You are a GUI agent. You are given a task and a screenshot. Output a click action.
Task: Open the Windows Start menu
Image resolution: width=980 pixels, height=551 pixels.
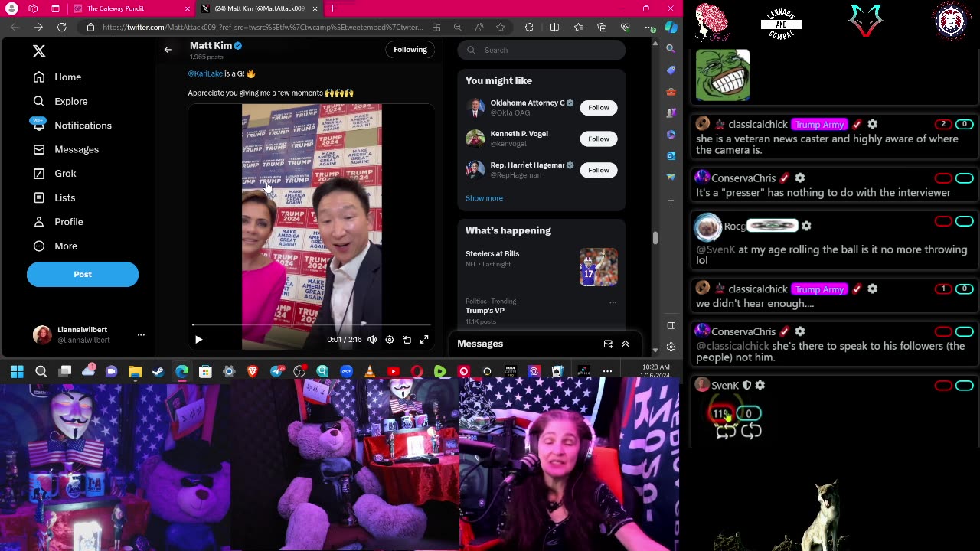[17, 372]
